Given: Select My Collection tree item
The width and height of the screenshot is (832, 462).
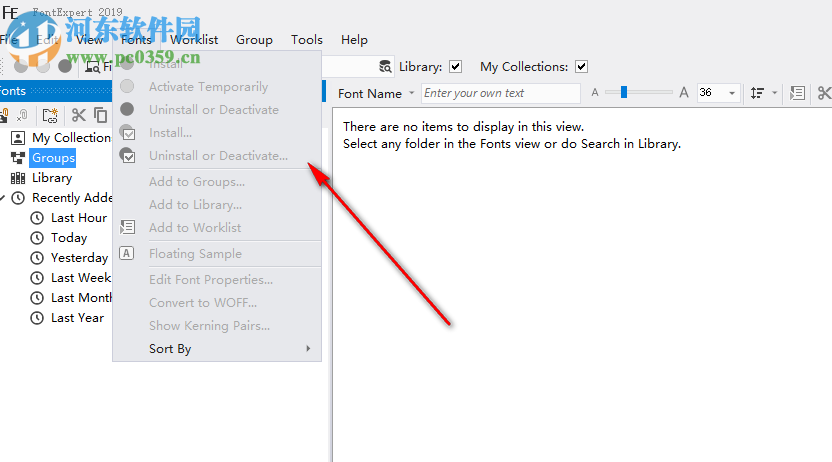Looking at the screenshot, I should [x=72, y=138].
